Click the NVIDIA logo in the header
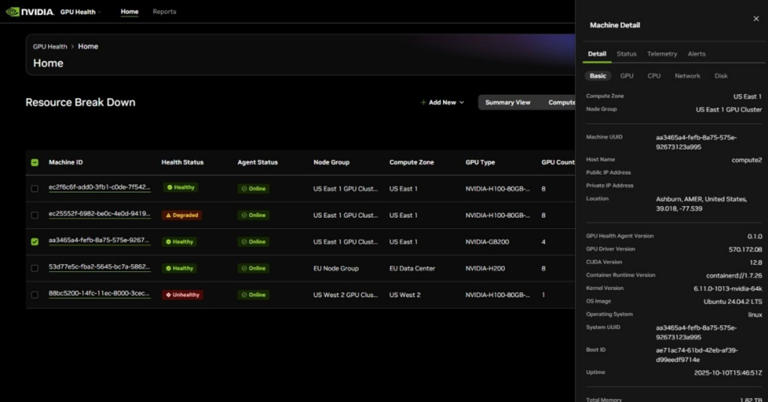 30,12
